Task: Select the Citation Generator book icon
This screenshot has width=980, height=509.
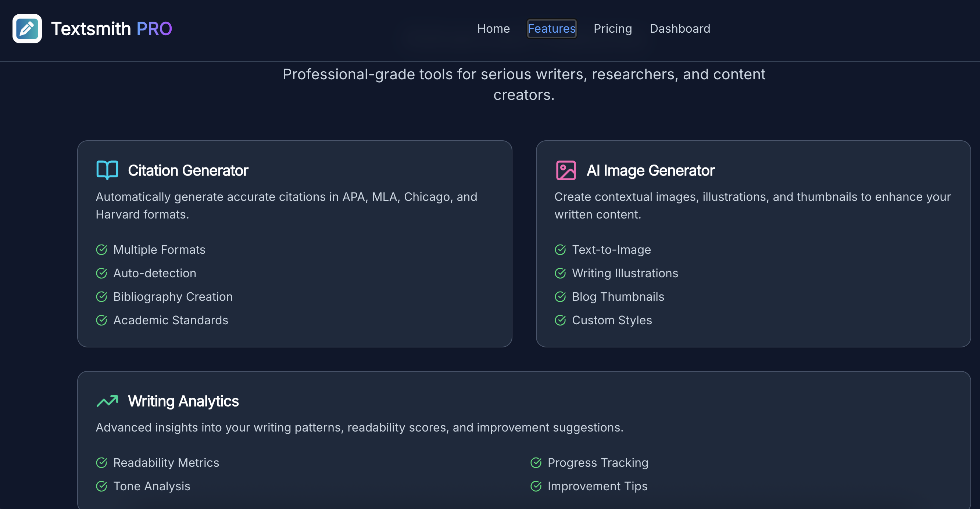Action: pyautogui.click(x=107, y=170)
